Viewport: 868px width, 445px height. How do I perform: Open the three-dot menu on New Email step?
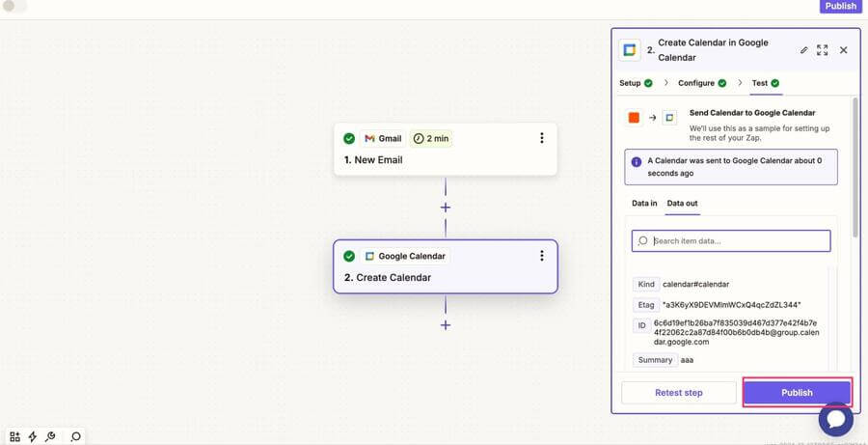click(541, 138)
